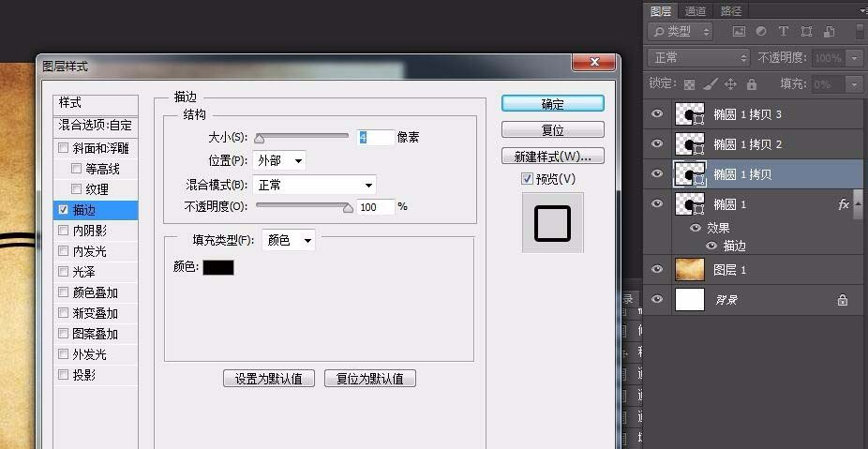
Task: Click the padlock icon on 背景 layer
Action: pos(843,300)
